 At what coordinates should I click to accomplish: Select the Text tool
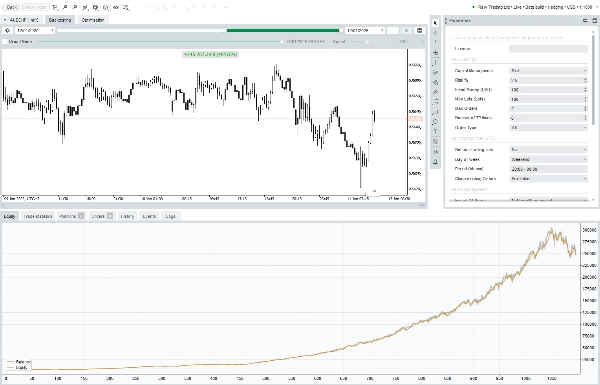(435, 132)
